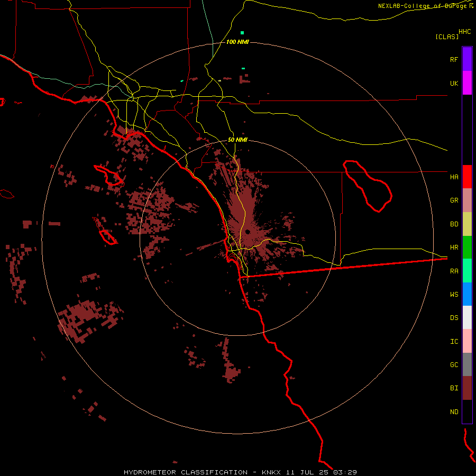Click the DS legend label
The height and width of the screenshot is (476, 476).
(x=454, y=317)
